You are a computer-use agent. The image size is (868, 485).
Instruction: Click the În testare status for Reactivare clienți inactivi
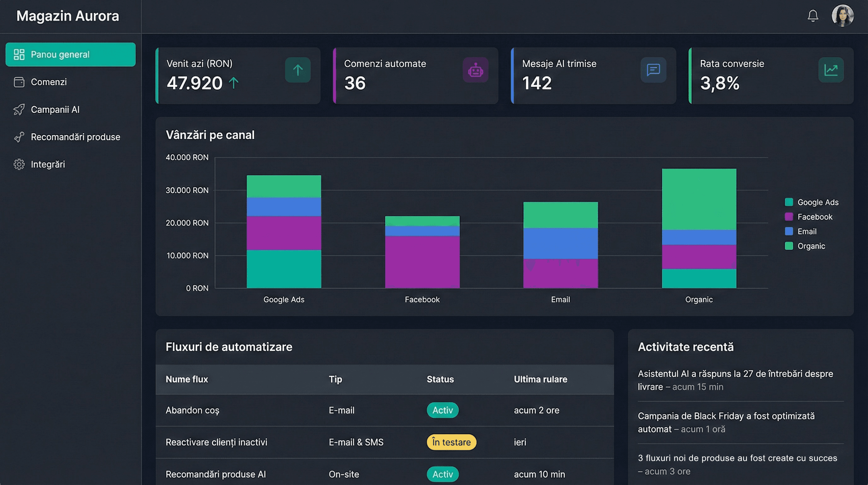tap(452, 442)
